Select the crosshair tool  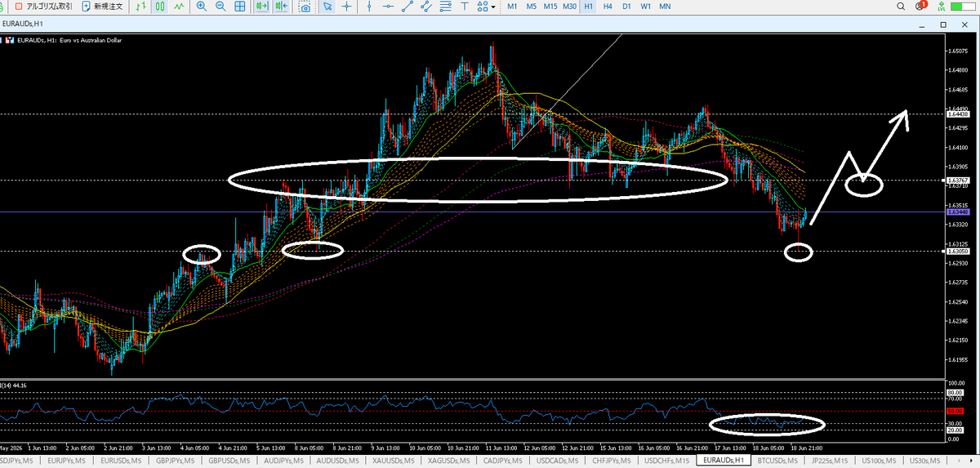(x=347, y=7)
